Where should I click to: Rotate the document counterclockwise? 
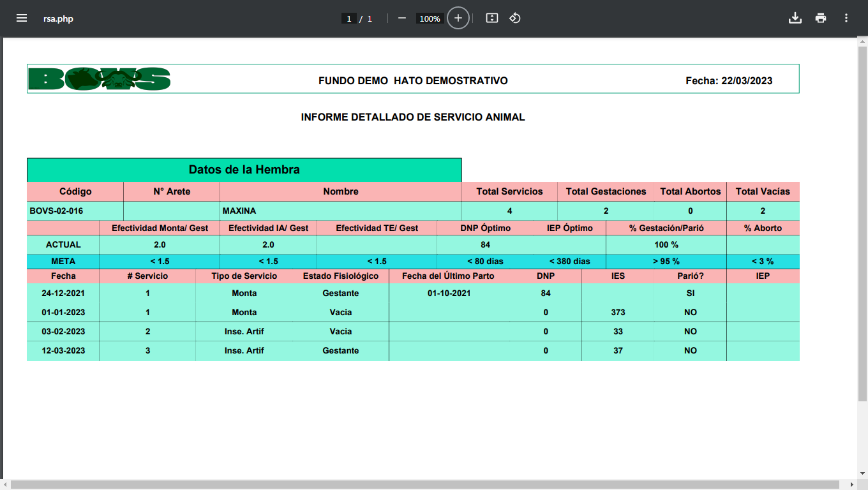pos(515,19)
